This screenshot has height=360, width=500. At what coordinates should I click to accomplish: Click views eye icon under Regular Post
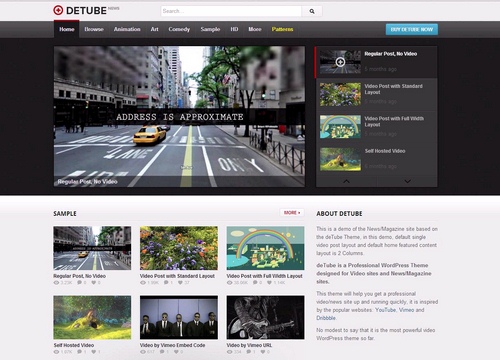[56, 283]
